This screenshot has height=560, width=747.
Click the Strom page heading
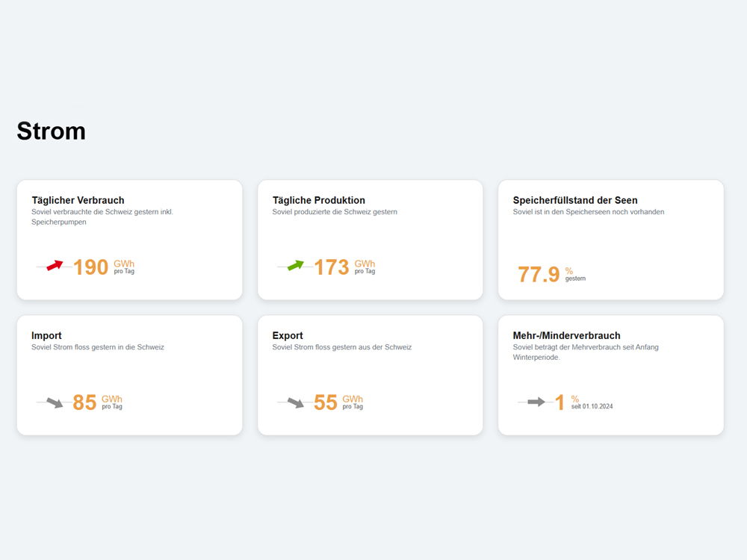[x=51, y=131]
